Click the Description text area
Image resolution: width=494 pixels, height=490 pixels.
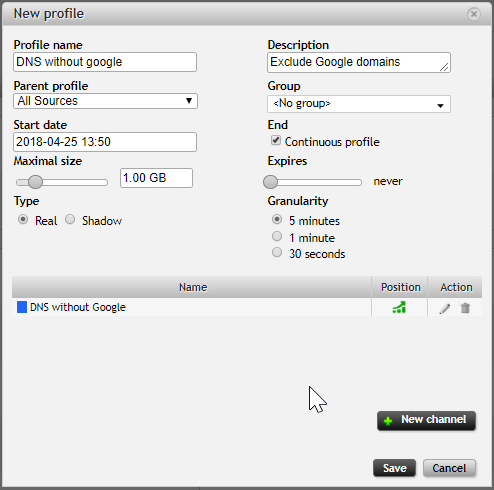359,62
